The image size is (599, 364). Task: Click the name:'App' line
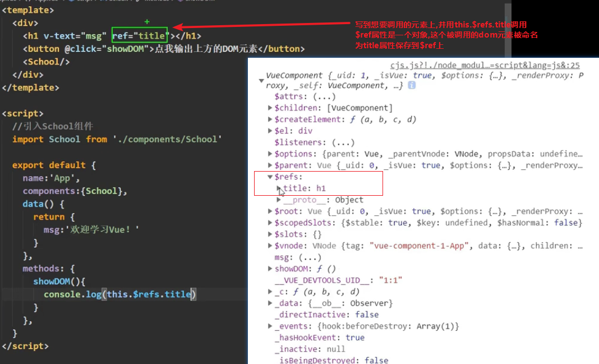tap(51, 178)
